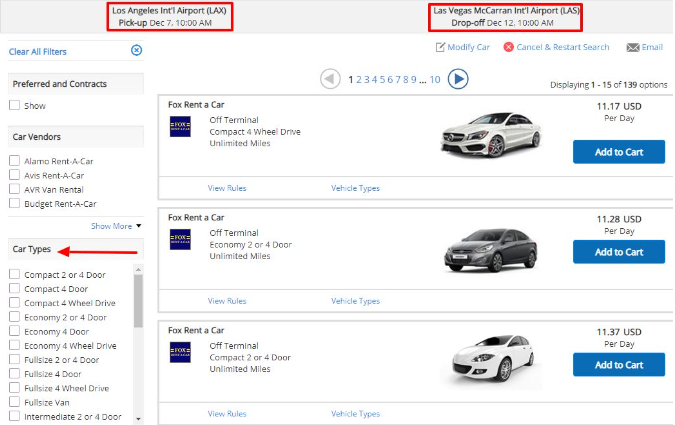Expand vendors with Show More

pyautogui.click(x=116, y=226)
